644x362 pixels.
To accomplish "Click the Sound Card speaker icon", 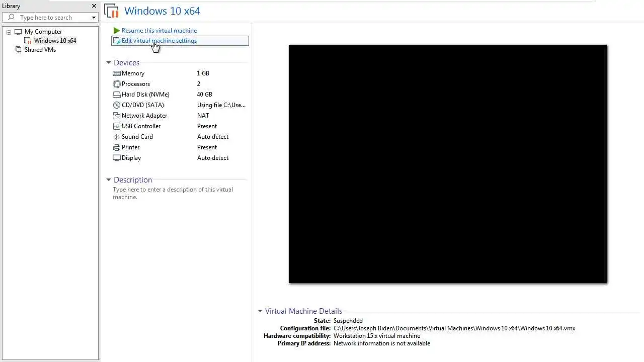I will click(x=117, y=137).
